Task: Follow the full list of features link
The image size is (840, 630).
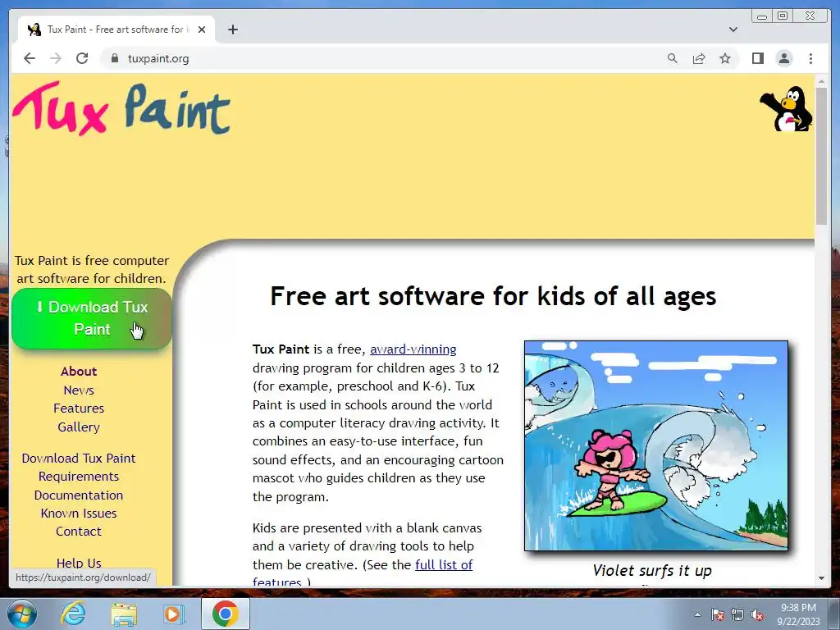Action: coord(444,564)
